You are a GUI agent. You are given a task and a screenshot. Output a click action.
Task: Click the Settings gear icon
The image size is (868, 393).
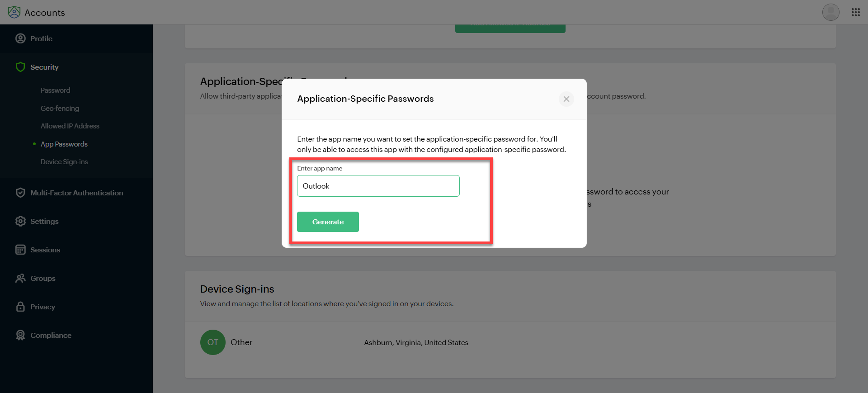click(x=20, y=221)
